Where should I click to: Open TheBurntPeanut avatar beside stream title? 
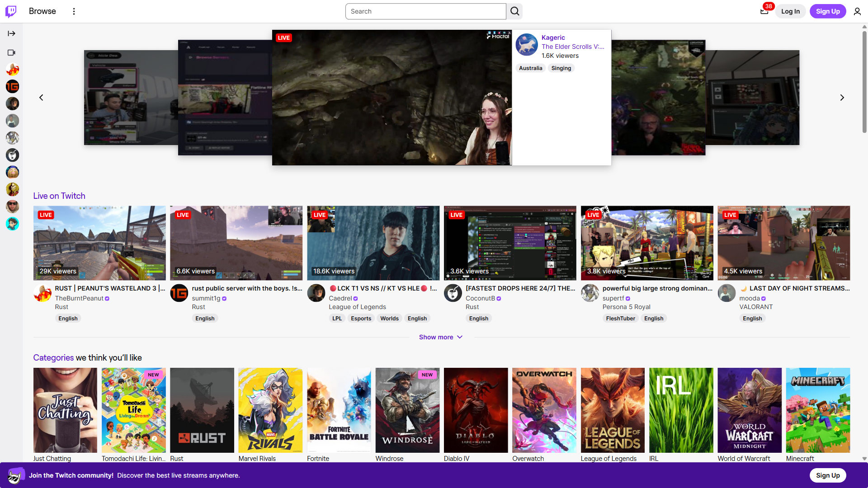tap(42, 293)
